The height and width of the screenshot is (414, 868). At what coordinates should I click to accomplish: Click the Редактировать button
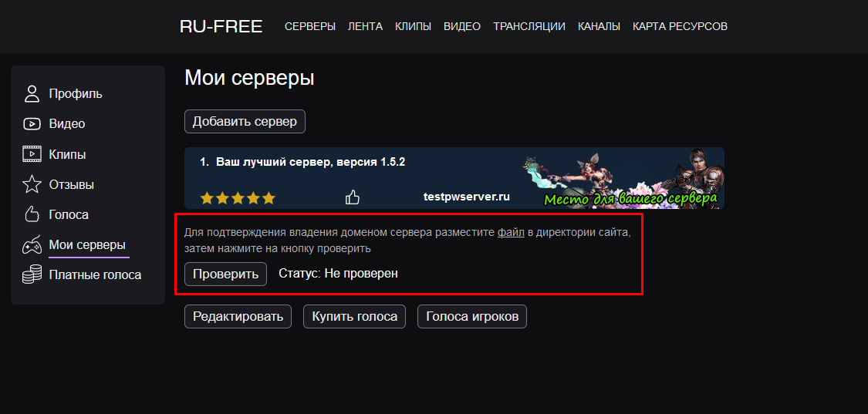tap(238, 317)
